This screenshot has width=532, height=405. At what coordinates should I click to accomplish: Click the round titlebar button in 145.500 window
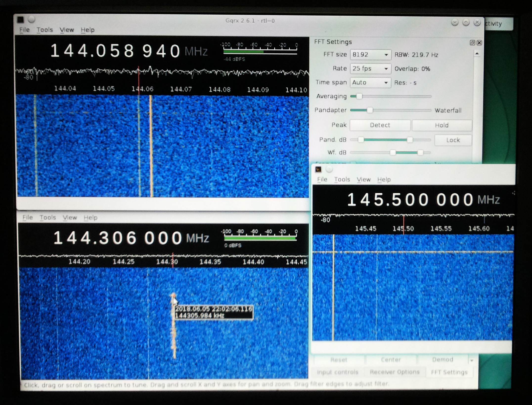pos(329,169)
